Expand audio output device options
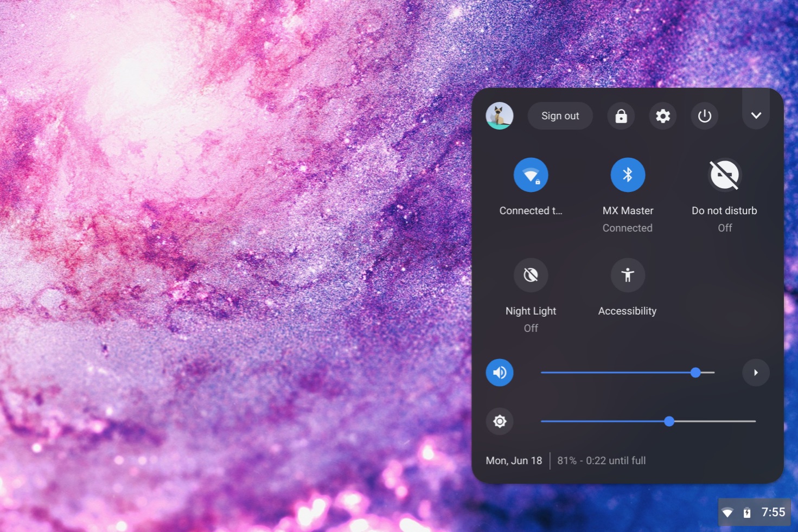Viewport: 798px width, 532px height. 755,373
